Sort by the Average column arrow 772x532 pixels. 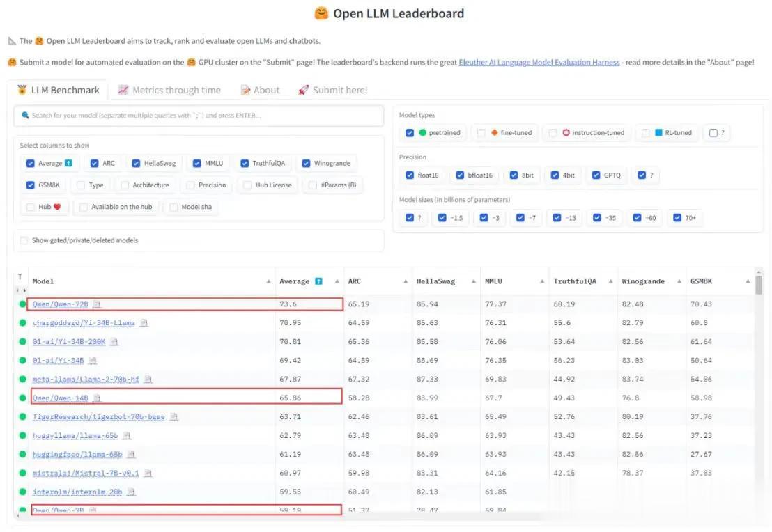coord(337,281)
